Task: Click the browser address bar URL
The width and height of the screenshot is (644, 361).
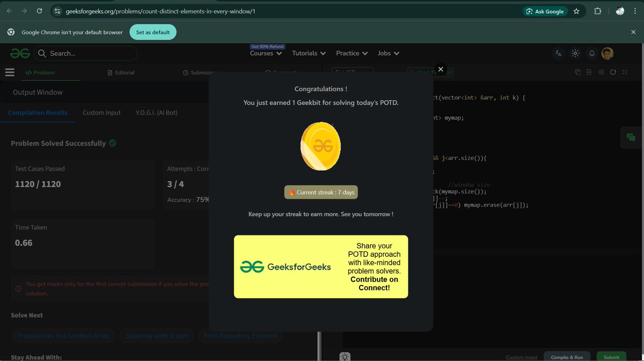Action: pos(160,11)
